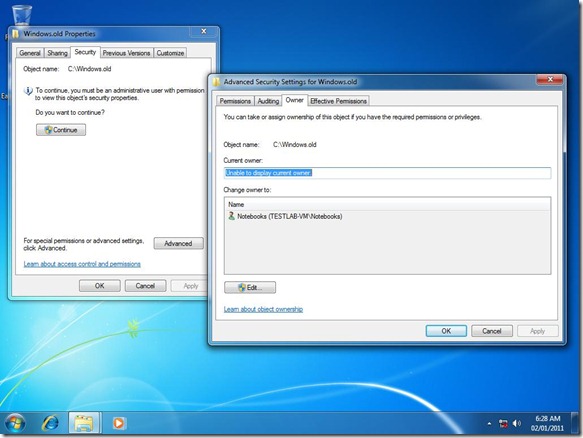Click the folder icon in Windows.old Properties title

(16, 34)
